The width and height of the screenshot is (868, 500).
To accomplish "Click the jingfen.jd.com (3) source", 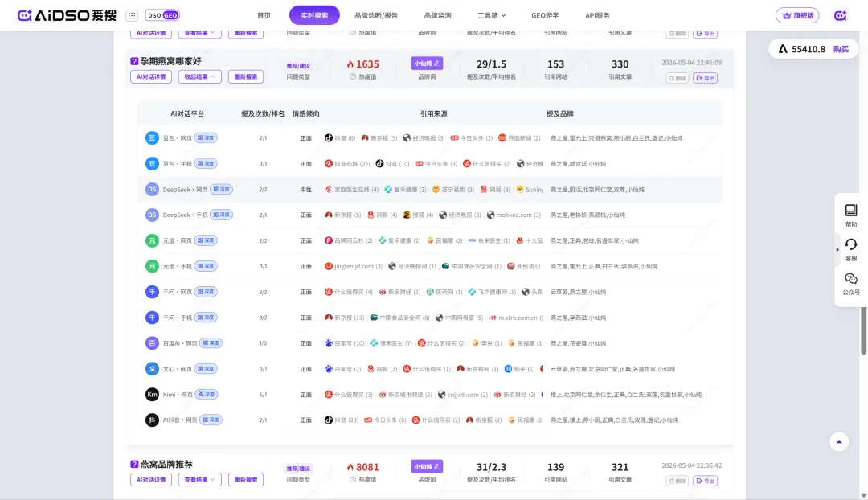I will [354, 266].
